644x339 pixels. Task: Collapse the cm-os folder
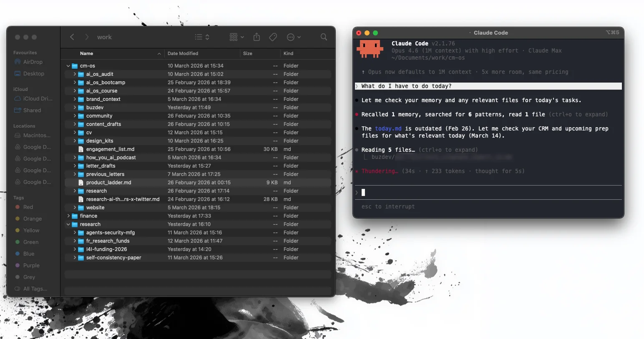[68, 66]
